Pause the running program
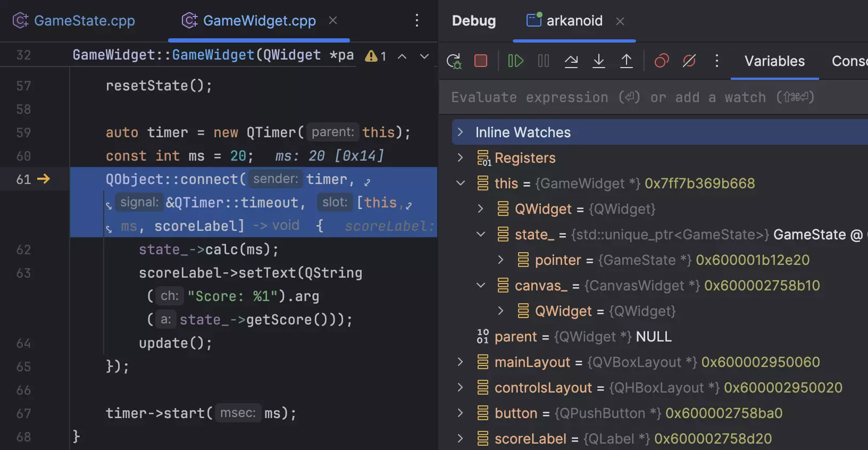 pos(543,61)
